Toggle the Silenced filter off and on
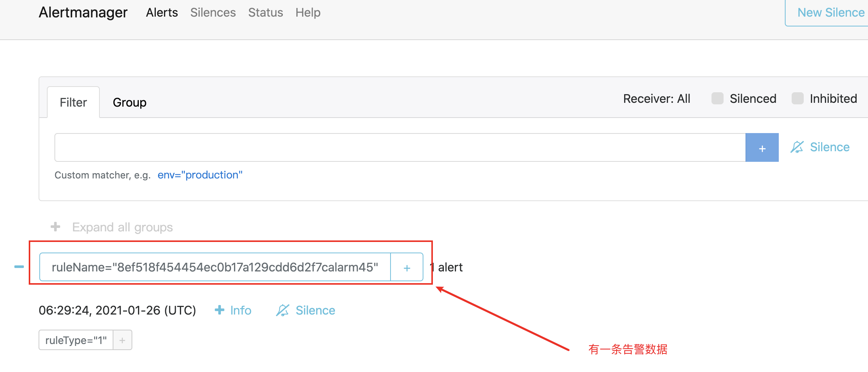Image resolution: width=868 pixels, height=372 pixels. (717, 98)
